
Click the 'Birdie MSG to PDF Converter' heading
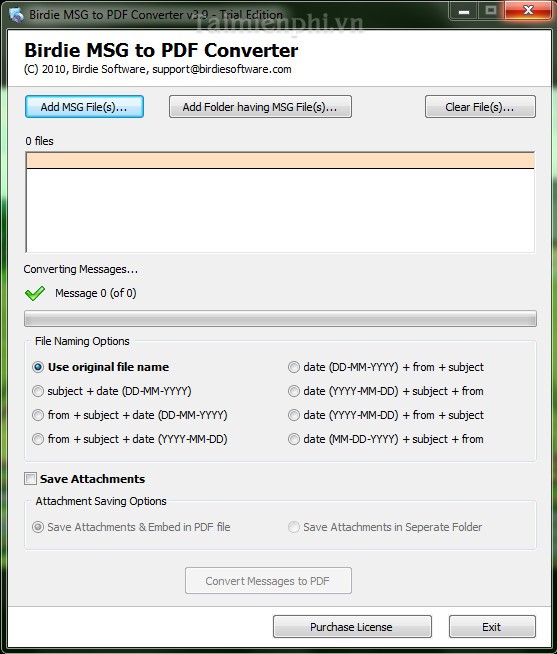tap(161, 50)
